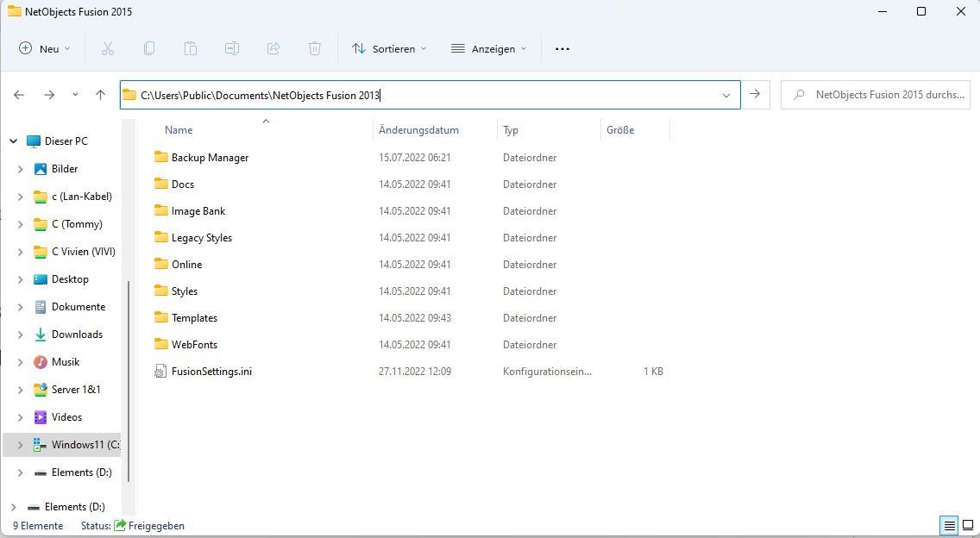This screenshot has width=980, height=538.
Task: Click the Neu button
Action: (x=45, y=49)
